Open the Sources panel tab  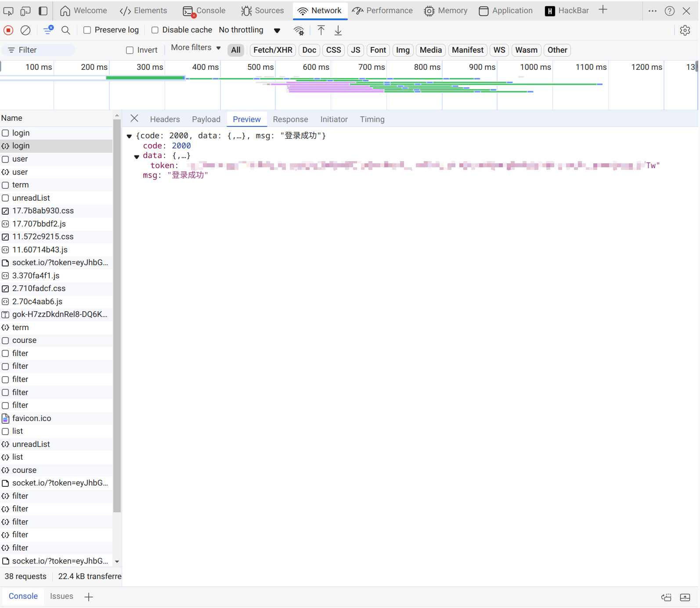coord(263,11)
